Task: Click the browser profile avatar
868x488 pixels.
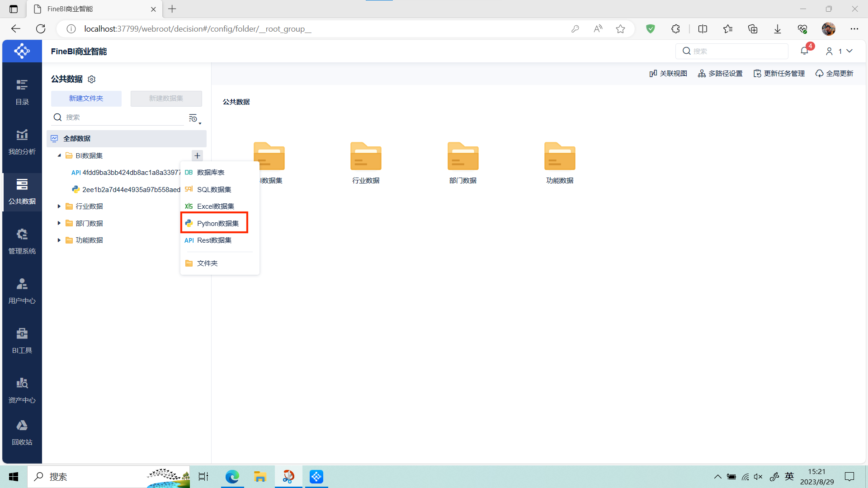Action: click(x=828, y=29)
